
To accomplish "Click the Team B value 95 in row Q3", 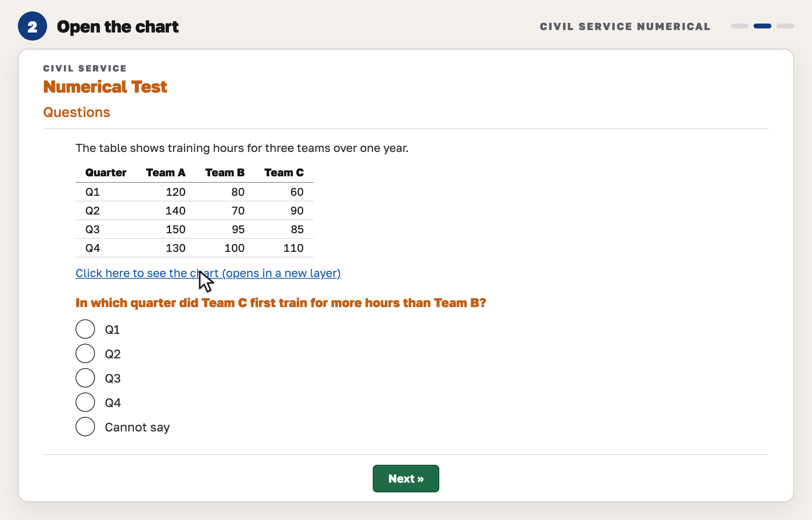I will point(238,229).
